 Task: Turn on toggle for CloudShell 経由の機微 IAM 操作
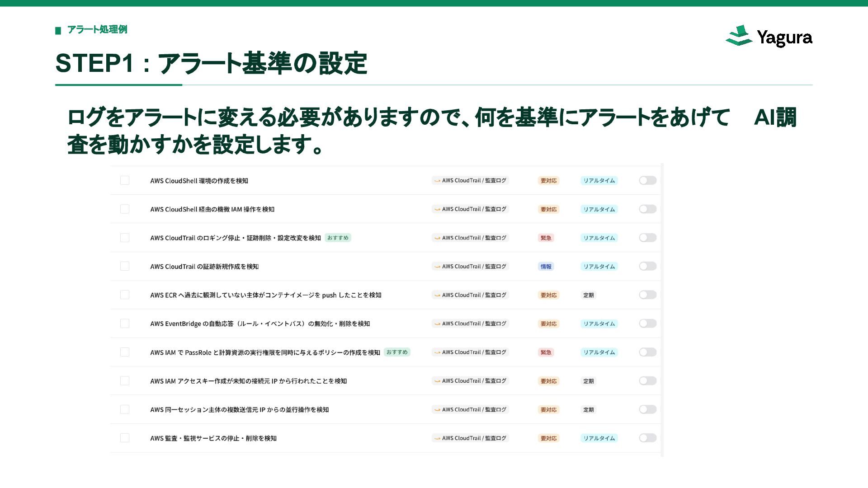(648, 209)
